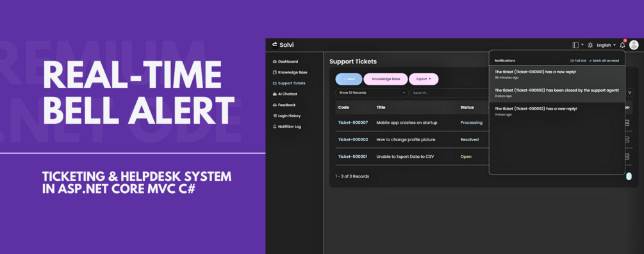644x254 pixels.
Task: Click the pink Knowledge Base button
Action: point(386,79)
